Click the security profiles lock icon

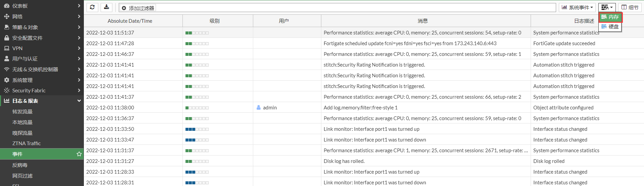(x=6, y=38)
